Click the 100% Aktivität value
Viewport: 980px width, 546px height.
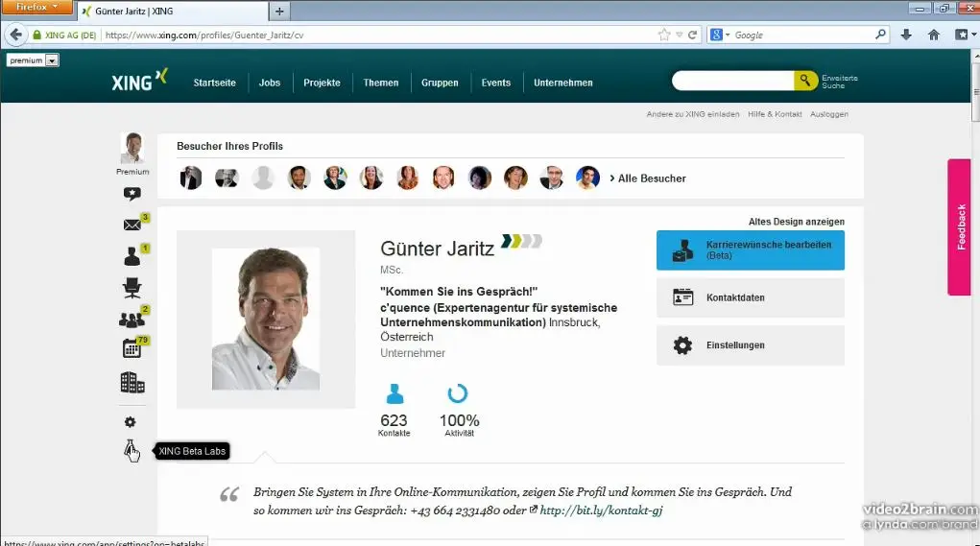pyautogui.click(x=460, y=420)
